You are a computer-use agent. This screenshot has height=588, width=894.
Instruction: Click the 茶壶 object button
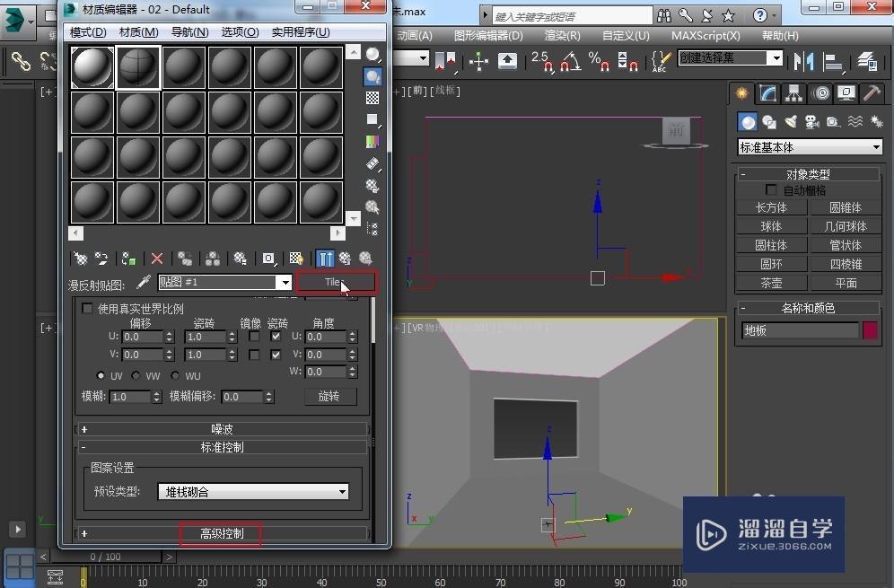771,283
